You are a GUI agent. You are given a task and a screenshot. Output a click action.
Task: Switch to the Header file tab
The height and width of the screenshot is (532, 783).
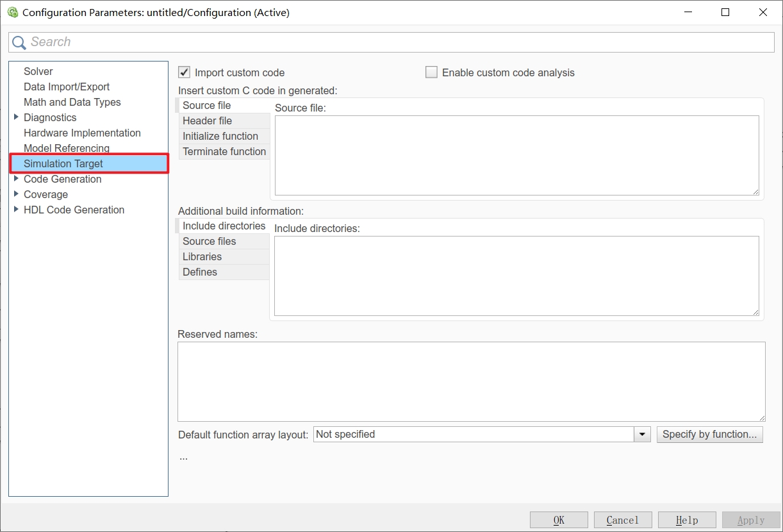[x=207, y=121]
